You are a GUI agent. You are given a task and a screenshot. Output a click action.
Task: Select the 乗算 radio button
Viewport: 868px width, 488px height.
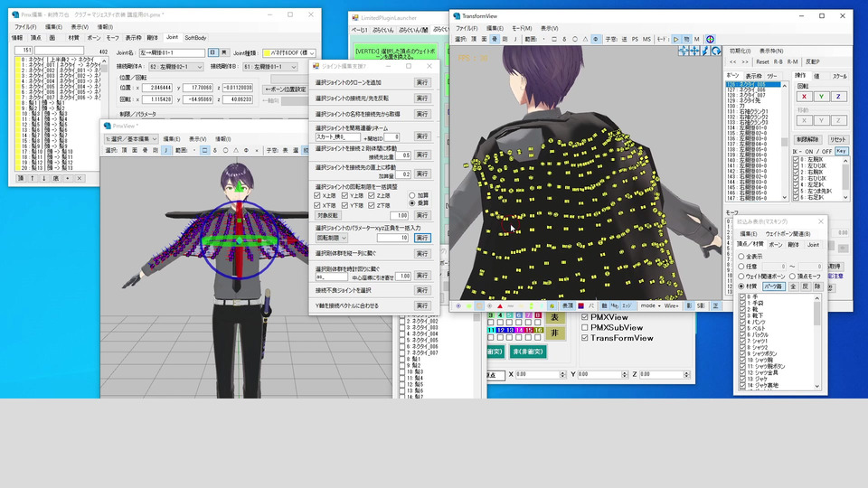pyautogui.click(x=412, y=203)
